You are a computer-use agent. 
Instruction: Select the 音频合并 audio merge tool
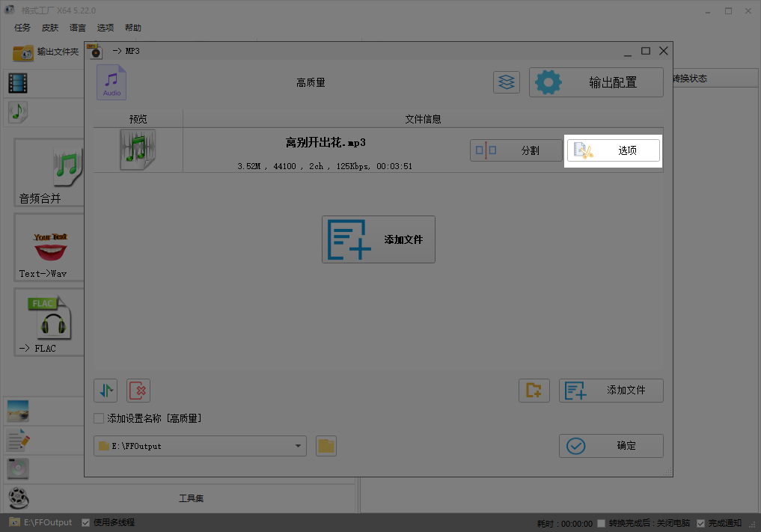coord(49,172)
